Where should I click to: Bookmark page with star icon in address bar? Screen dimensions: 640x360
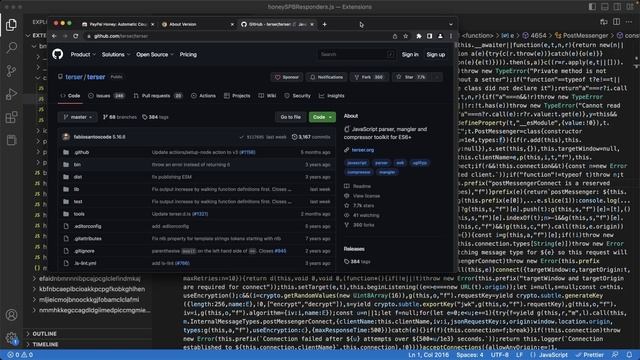point(405,36)
